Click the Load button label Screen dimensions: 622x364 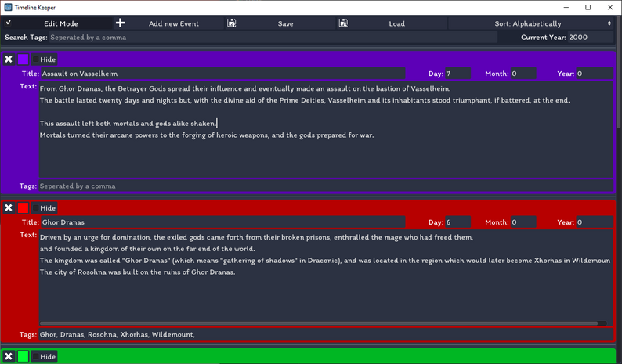coord(396,23)
